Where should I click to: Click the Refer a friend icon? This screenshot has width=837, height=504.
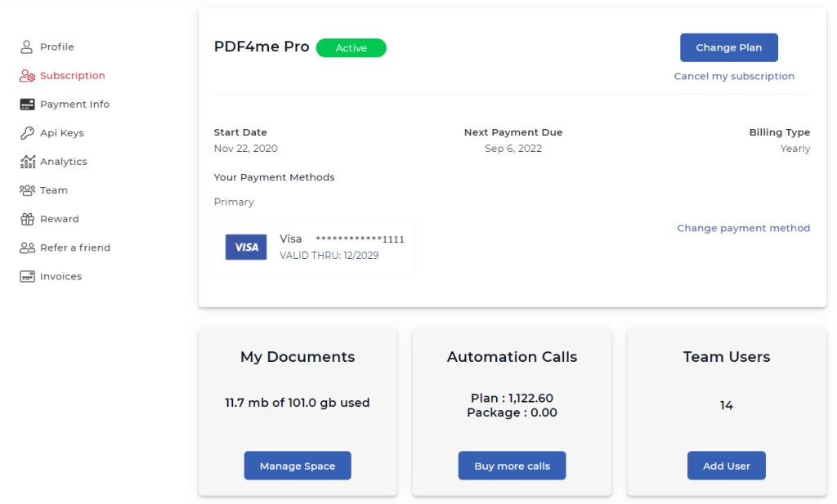(27, 248)
